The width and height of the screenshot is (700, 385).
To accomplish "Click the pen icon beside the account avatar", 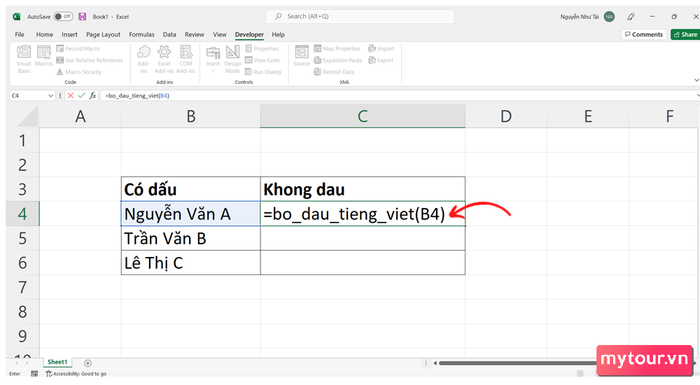I will coord(631,17).
